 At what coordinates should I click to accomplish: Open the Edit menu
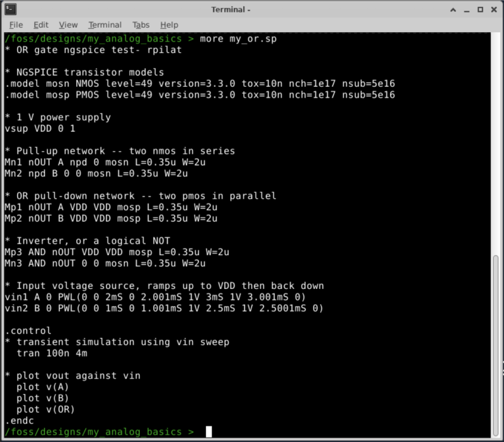[x=41, y=25]
